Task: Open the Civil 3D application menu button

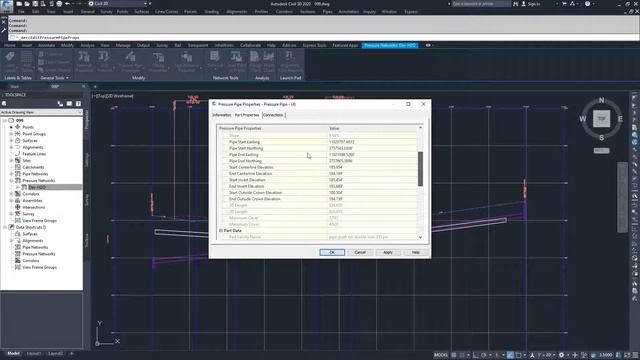Action: coord(7,6)
